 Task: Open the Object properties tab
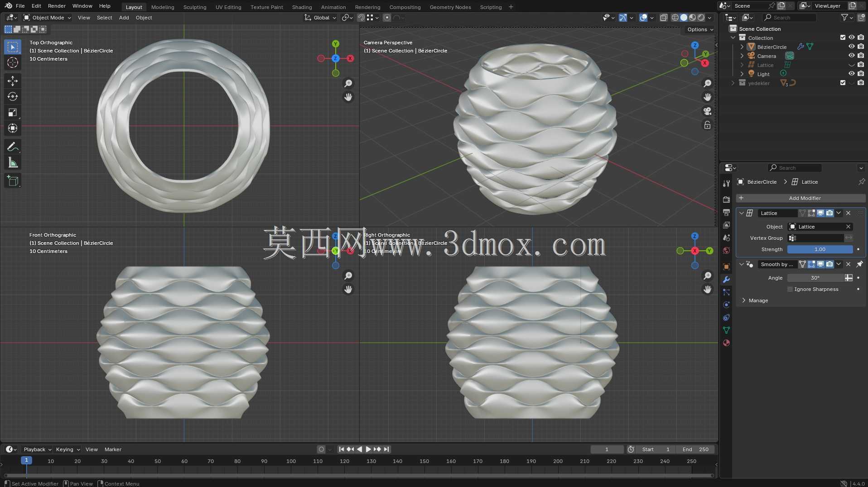(x=726, y=267)
